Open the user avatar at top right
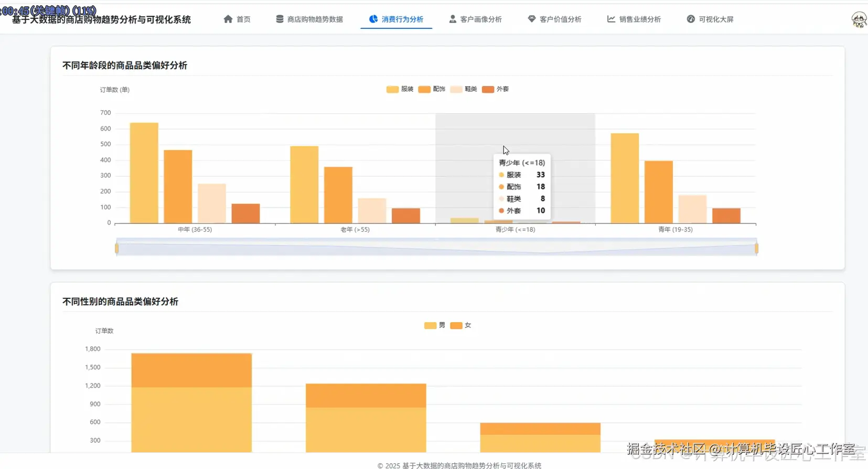This screenshot has width=868, height=469. click(859, 20)
